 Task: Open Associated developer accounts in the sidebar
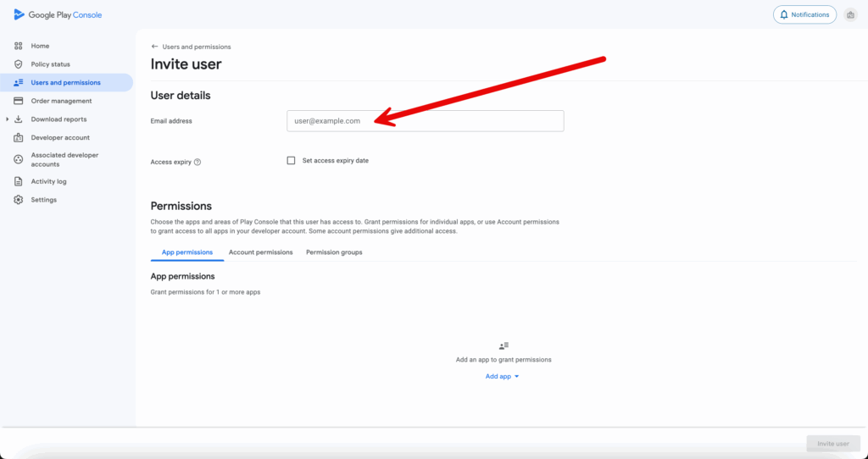[x=66, y=159]
